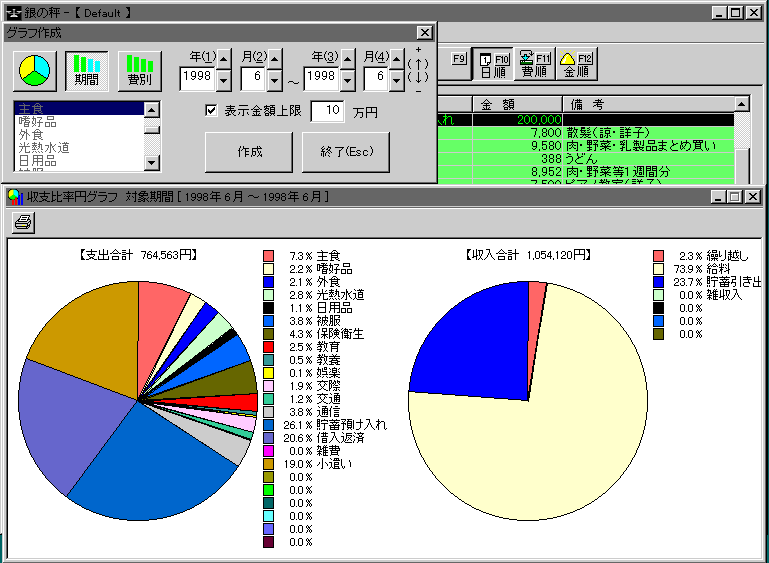Create the graph with the 作成 button

(249, 152)
